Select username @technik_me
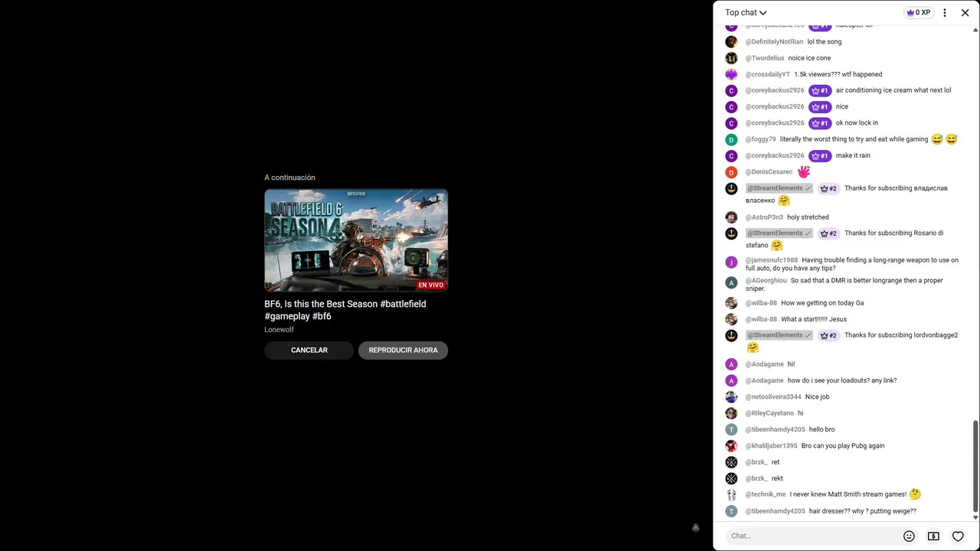The height and width of the screenshot is (551, 980). [766, 494]
